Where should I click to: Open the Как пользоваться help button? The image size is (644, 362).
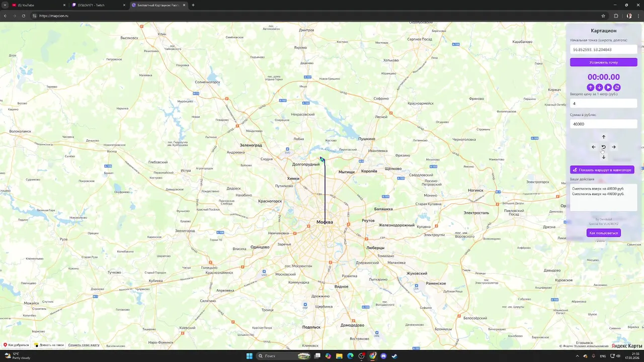pyautogui.click(x=603, y=233)
